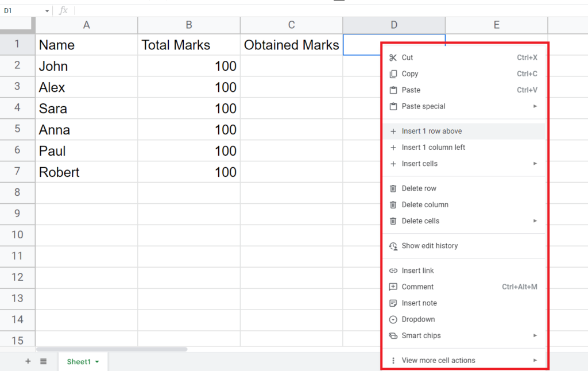This screenshot has width=588, height=371.
Task: Choose Dropdown menu entry
Action: pos(464,320)
